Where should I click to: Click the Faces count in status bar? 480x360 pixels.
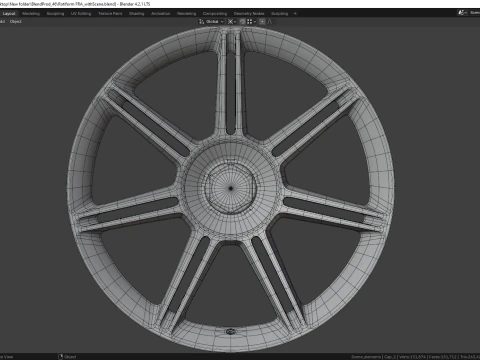click(x=442, y=357)
